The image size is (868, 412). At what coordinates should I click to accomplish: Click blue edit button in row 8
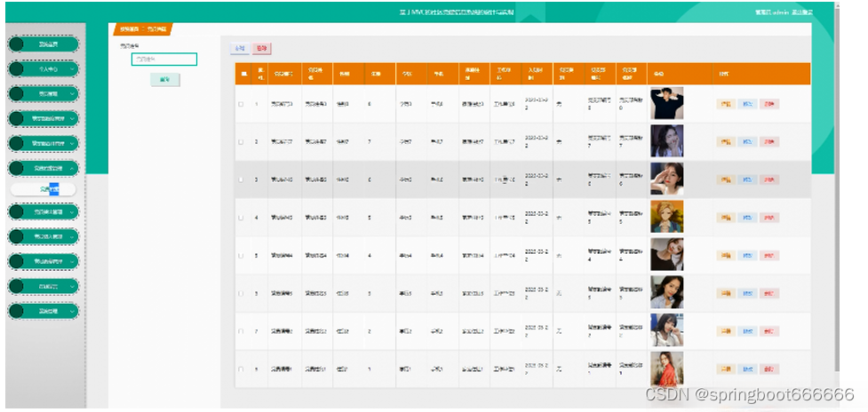747,368
